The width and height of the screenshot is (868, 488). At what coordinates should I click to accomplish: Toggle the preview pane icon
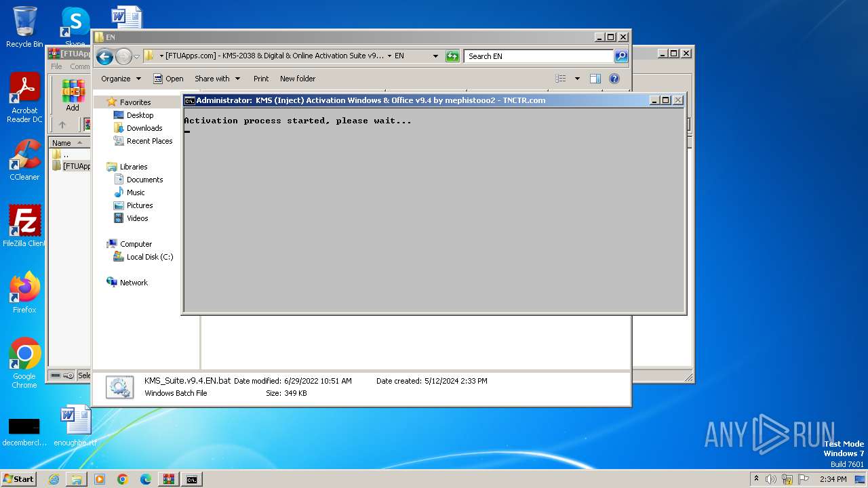click(595, 79)
